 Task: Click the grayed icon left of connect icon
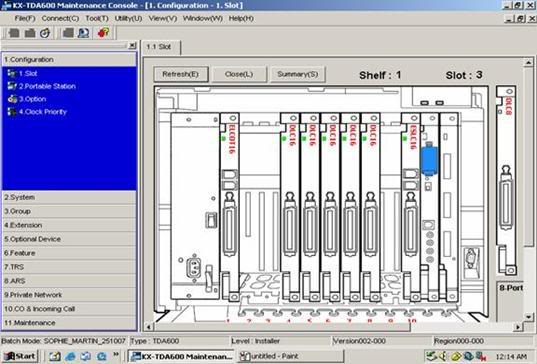click(68, 33)
